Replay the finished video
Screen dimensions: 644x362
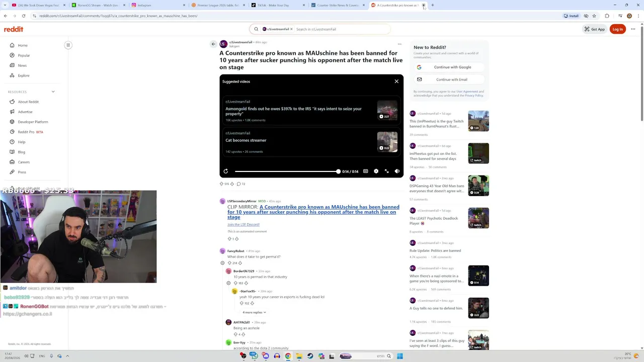pyautogui.click(x=225, y=171)
